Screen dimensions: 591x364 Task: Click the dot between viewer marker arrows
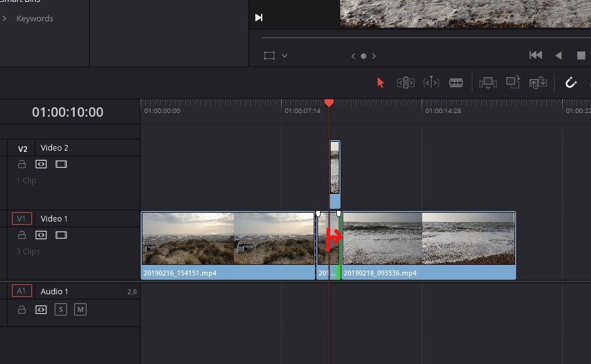point(363,56)
